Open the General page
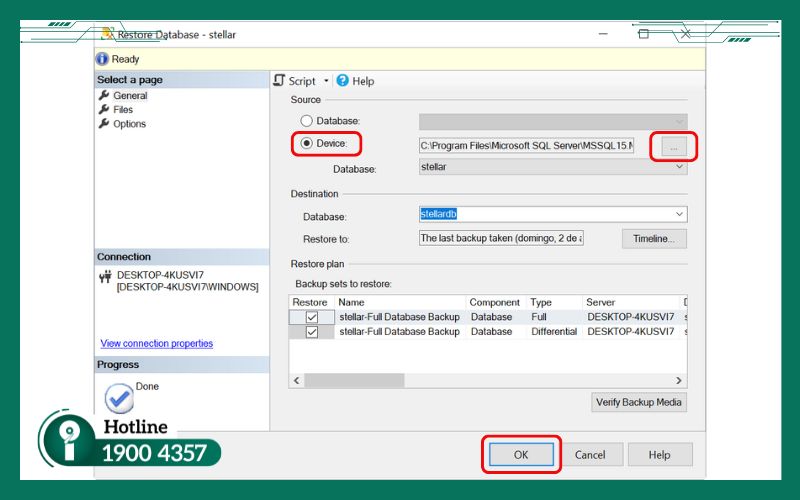This screenshot has height=500, width=800. pyautogui.click(x=130, y=95)
